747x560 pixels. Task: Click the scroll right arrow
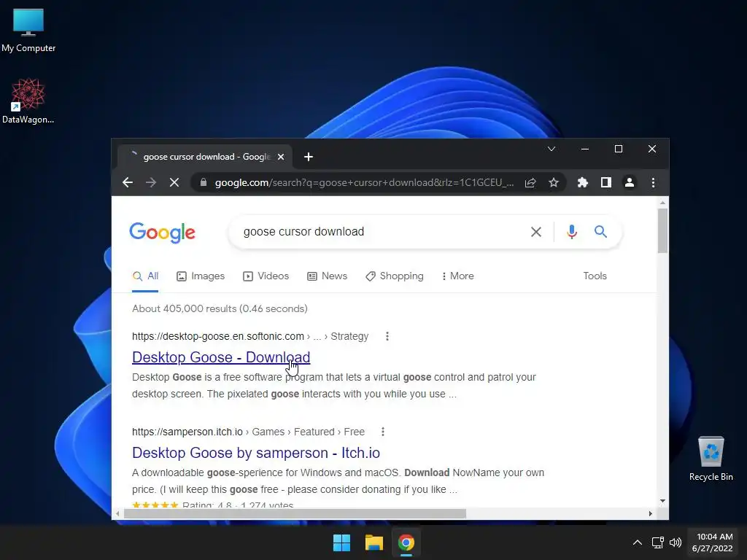point(650,514)
